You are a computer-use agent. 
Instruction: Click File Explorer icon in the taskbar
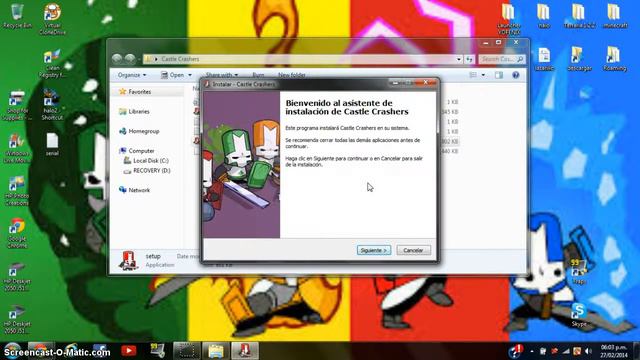tap(216, 351)
